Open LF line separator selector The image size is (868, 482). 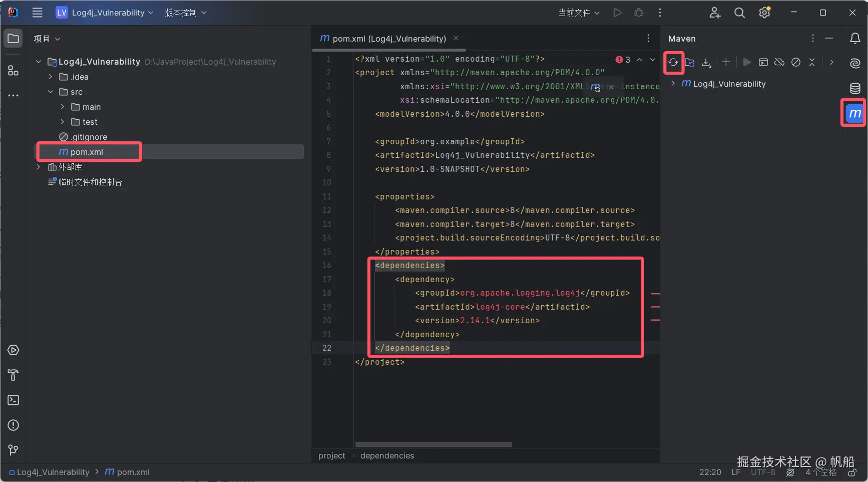tap(736, 472)
